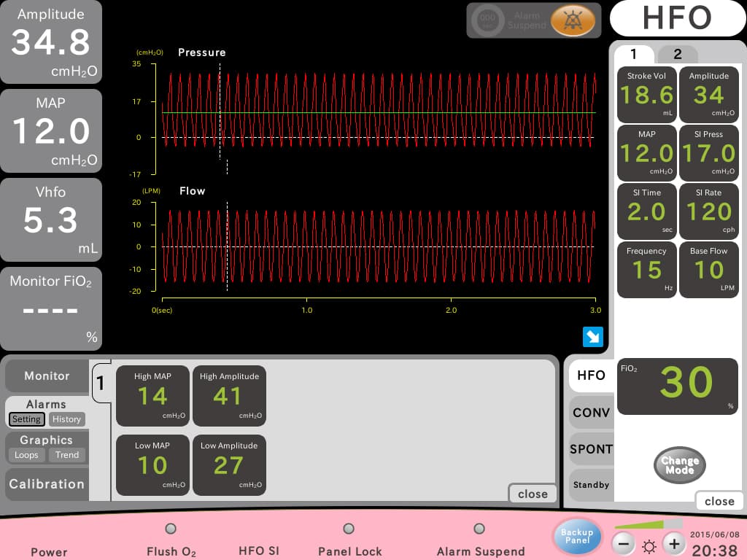Close the mode settings panel
The width and height of the screenshot is (747, 560).
tap(719, 501)
